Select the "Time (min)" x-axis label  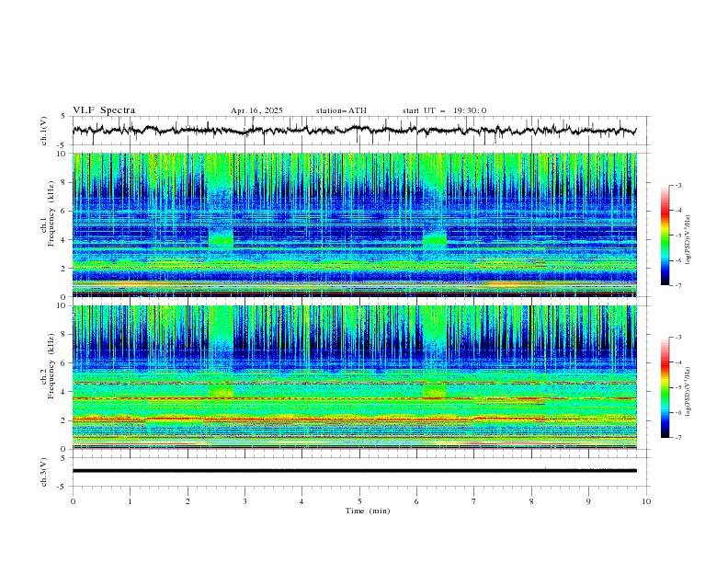pos(368,511)
